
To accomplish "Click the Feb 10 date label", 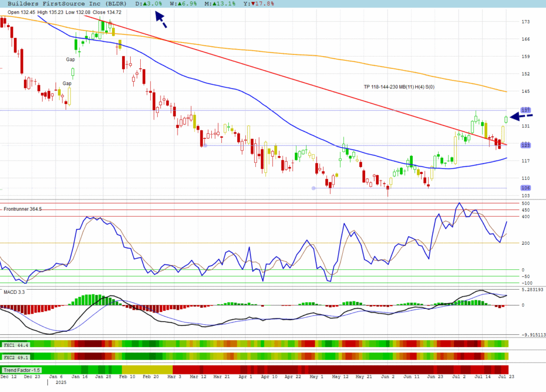I will click(127, 377).
